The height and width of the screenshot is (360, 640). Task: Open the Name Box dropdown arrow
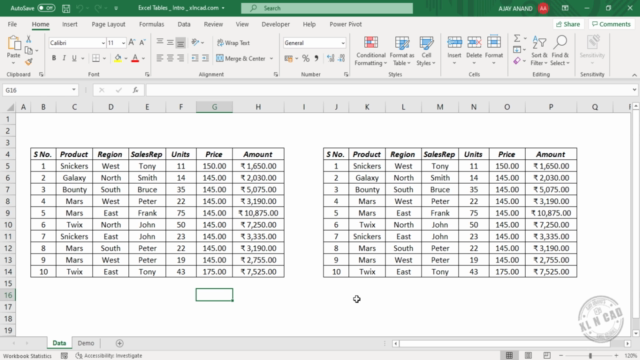(73, 90)
